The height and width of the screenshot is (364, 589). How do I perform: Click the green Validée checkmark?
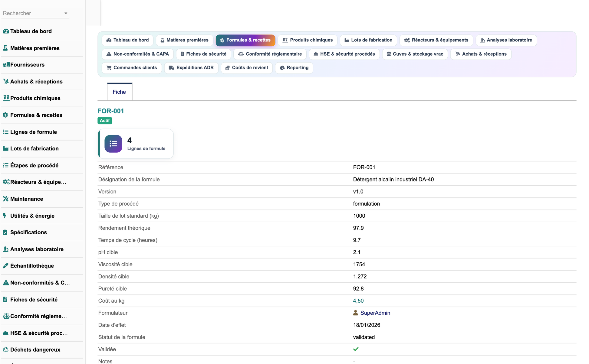tap(356, 349)
